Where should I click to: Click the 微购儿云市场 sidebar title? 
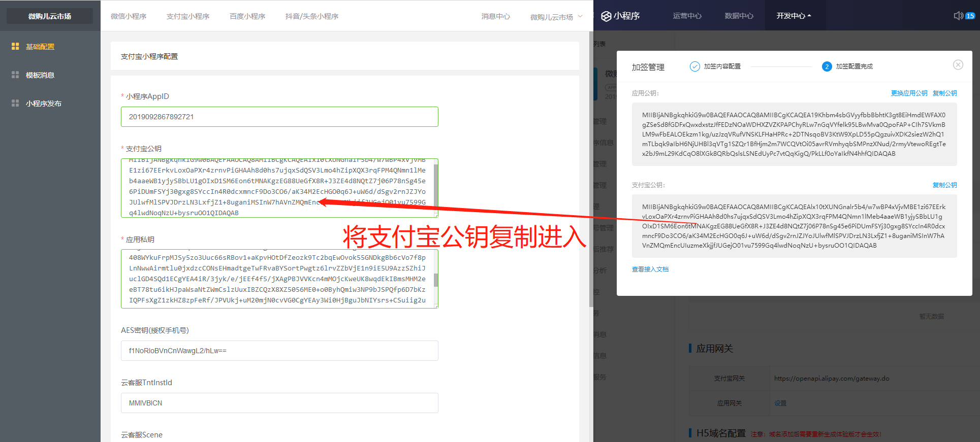pos(50,16)
